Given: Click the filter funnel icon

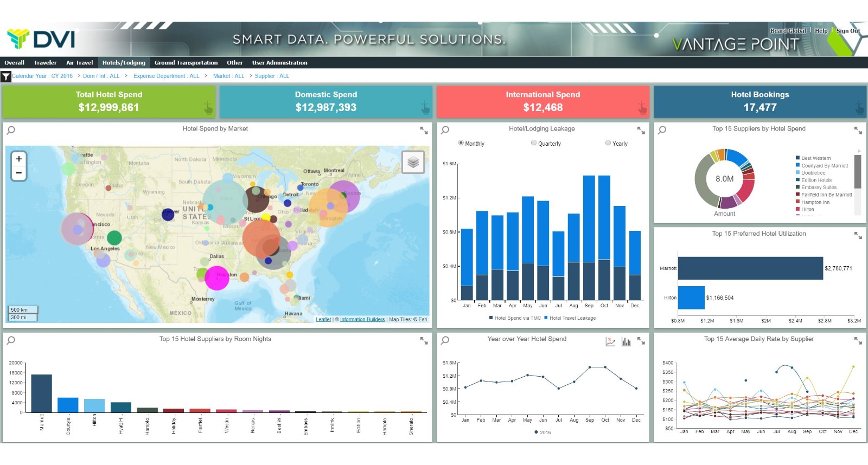Looking at the screenshot, I should click(x=6, y=76).
